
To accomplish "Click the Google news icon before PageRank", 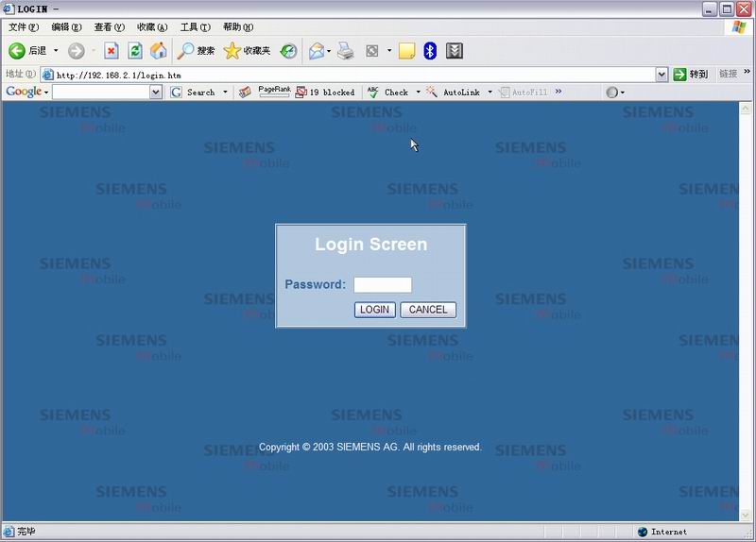I will tap(245, 92).
